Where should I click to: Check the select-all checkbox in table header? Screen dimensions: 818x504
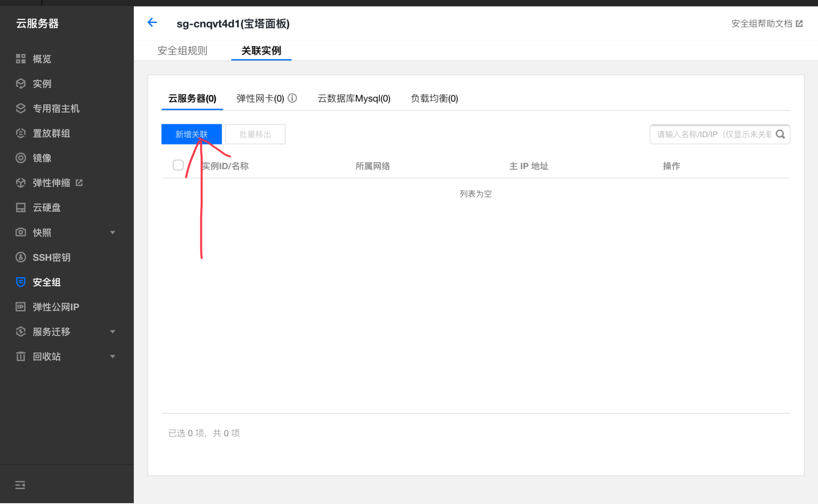(x=178, y=165)
